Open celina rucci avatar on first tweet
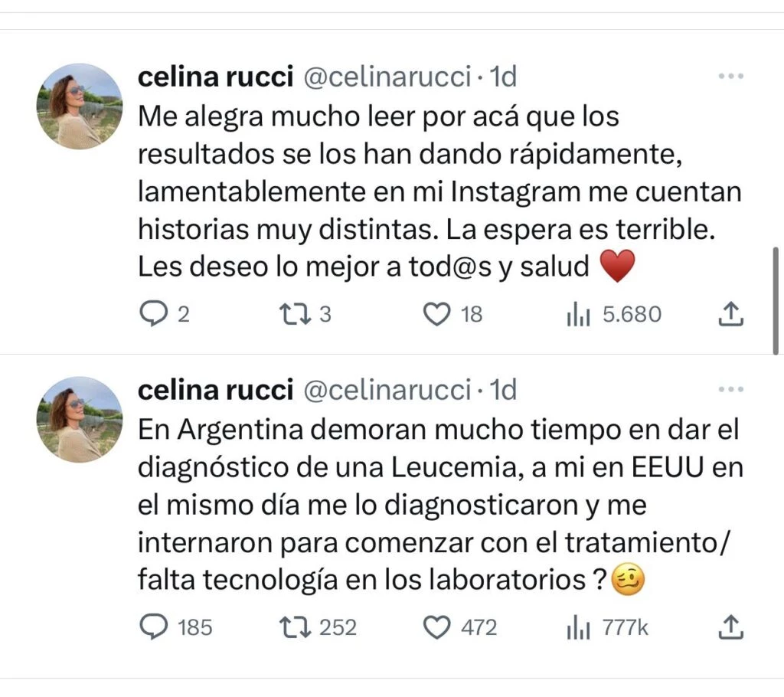 pyautogui.click(x=80, y=106)
